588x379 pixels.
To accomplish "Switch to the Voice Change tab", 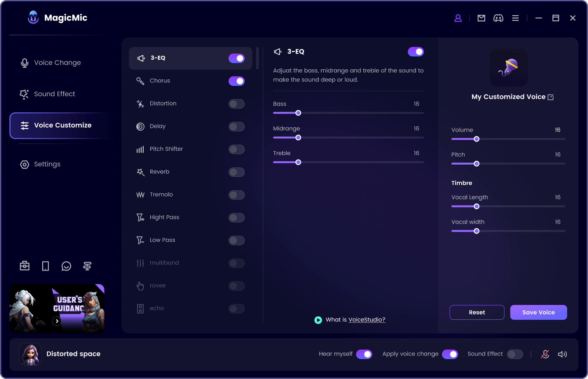I will tap(57, 63).
